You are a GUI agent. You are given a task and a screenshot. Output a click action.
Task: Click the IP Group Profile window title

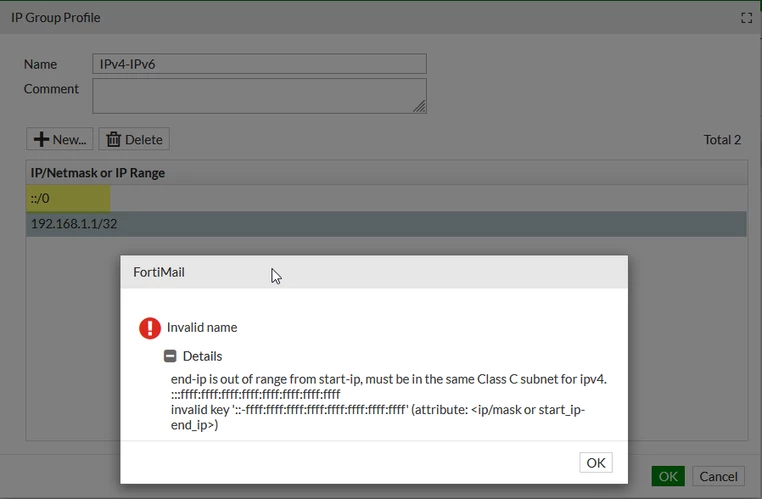[x=55, y=17]
